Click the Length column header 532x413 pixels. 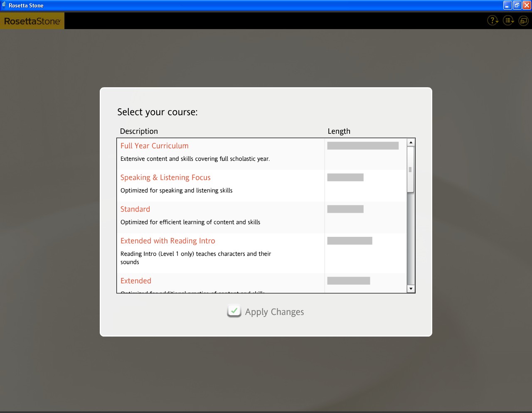(x=339, y=131)
